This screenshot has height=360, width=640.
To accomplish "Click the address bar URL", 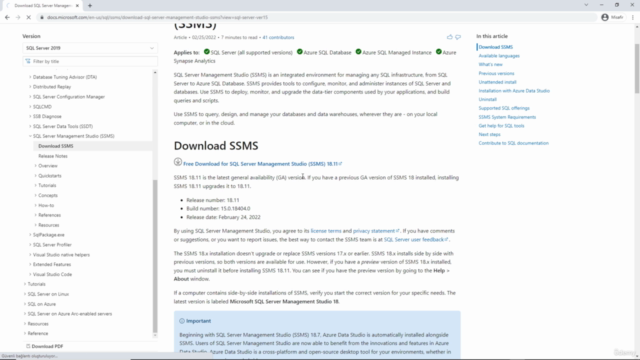I will 157,17.
